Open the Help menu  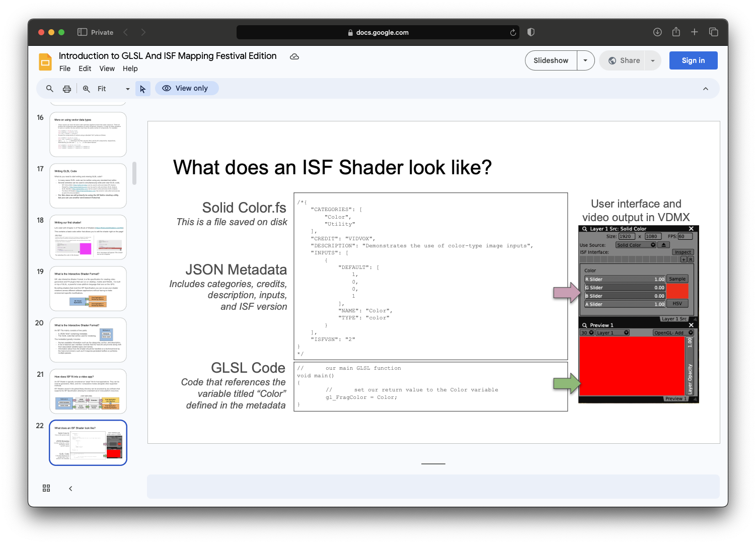[x=130, y=69]
